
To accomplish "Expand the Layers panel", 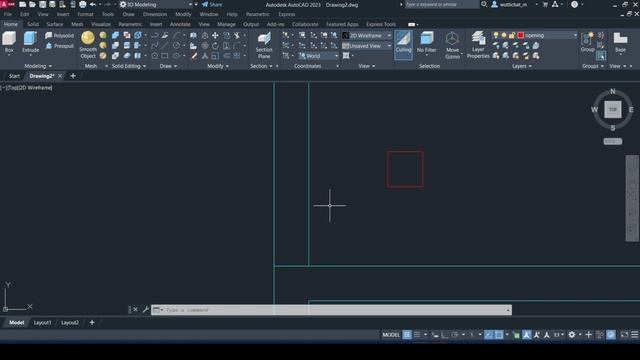I will (x=522, y=66).
